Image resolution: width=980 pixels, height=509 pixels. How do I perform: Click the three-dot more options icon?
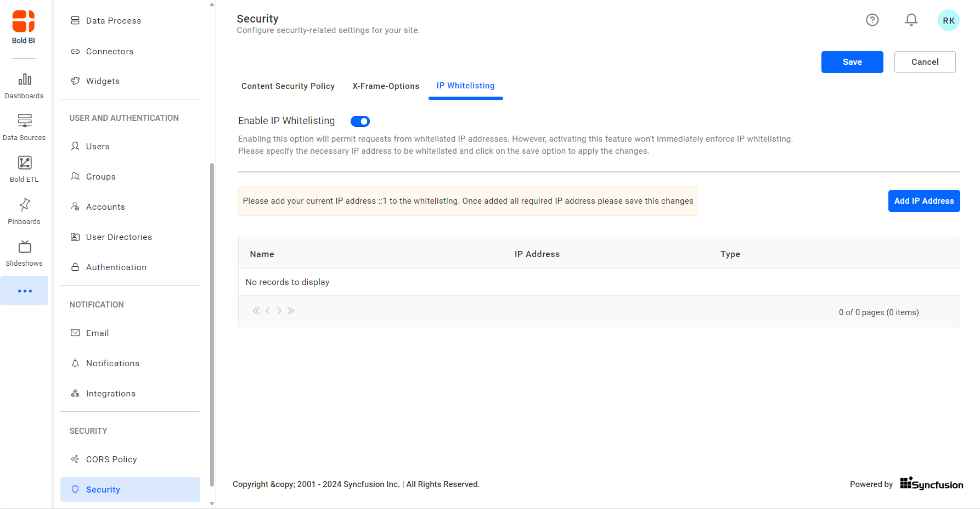24,290
